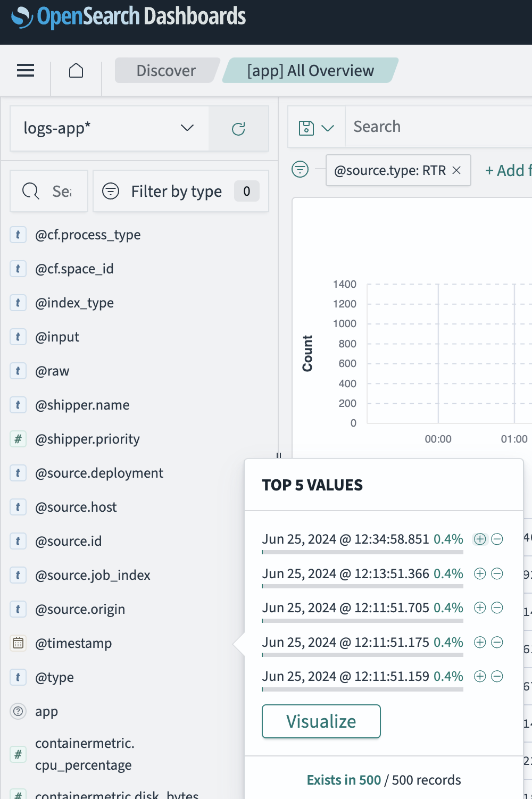Viewport: 532px width, 799px height.
Task: Click the Filter by type count badge 0
Action: click(x=247, y=191)
